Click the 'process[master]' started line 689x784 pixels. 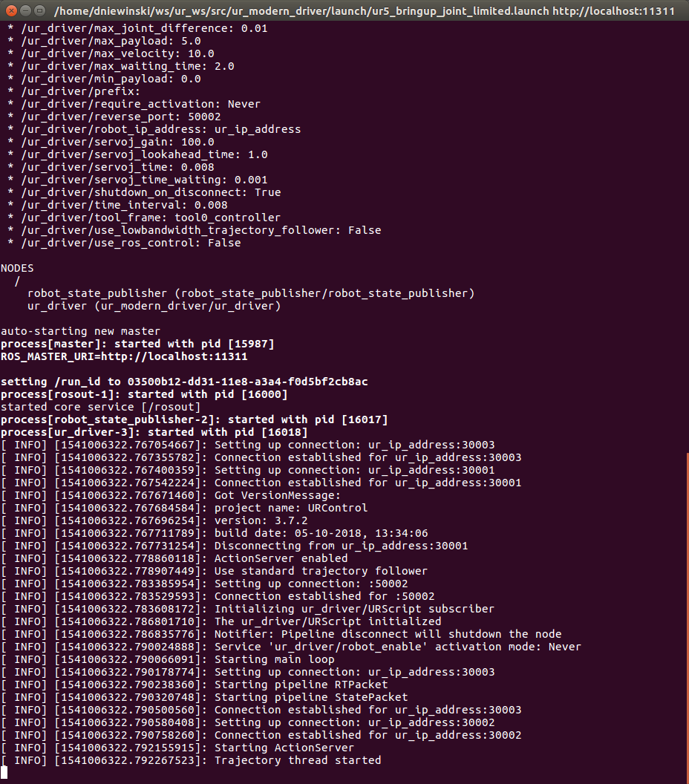[137, 344]
